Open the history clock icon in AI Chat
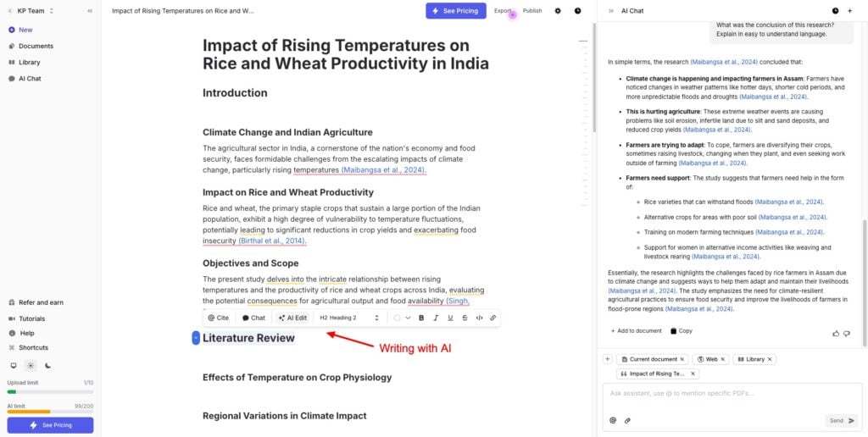Screen dimensions: 868x437 click(835, 11)
